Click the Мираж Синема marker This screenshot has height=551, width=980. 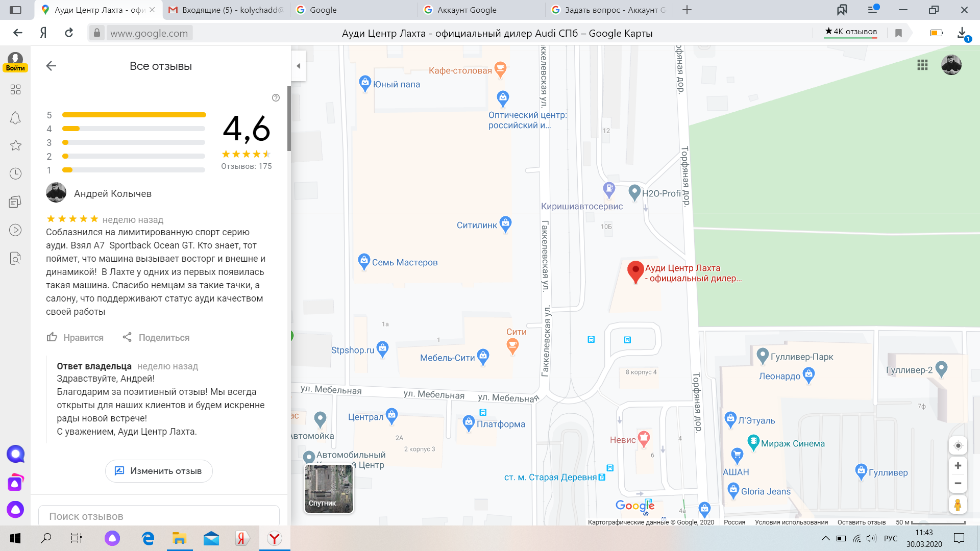coord(753,442)
